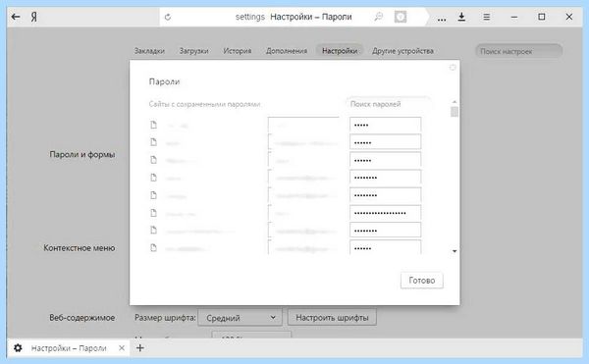
Task: Click the five-dot password field in first row
Action: [x=386, y=125]
